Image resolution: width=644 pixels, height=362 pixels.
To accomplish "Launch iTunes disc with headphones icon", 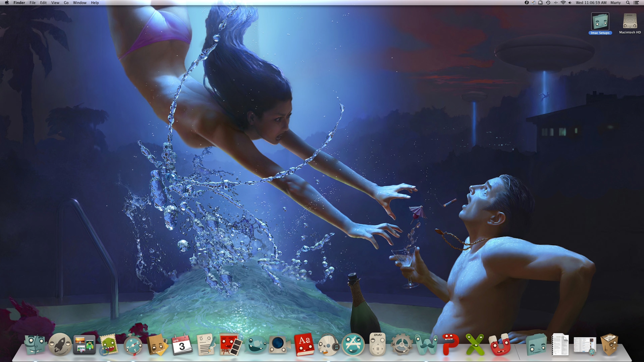I will click(328, 344).
